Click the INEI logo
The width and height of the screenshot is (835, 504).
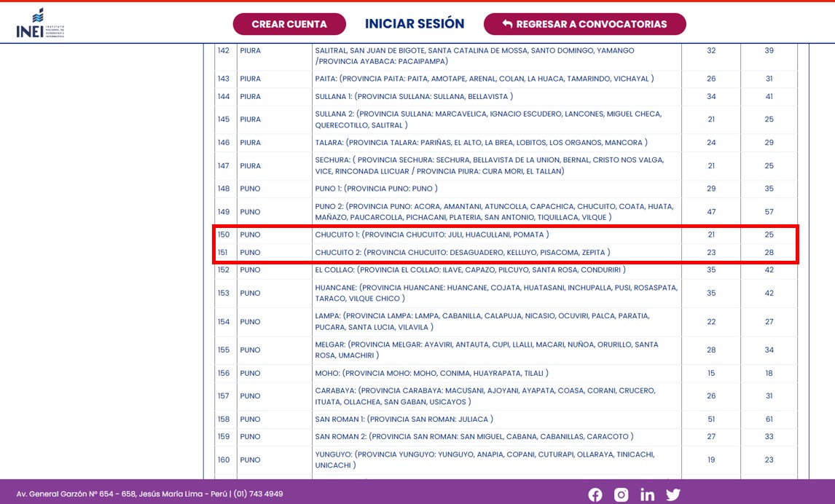[40, 23]
